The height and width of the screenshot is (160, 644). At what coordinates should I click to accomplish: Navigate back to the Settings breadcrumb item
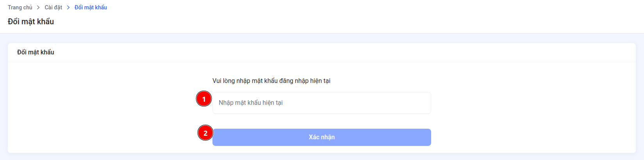coord(54,7)
